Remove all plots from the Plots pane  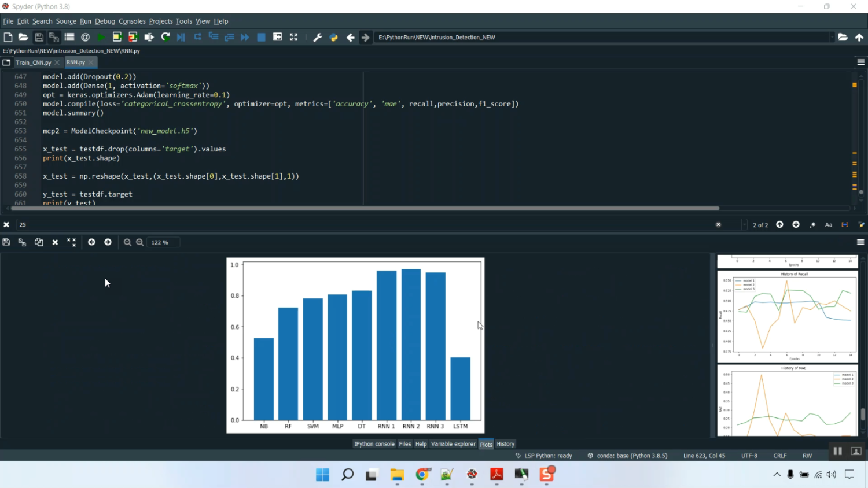[x=71, y=242]
